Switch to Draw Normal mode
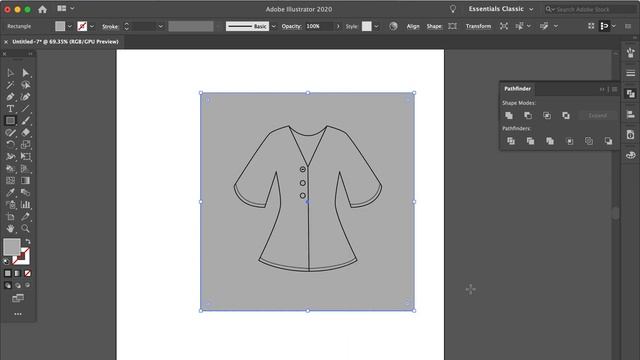 pyautogui.click(x=8, y=285)
